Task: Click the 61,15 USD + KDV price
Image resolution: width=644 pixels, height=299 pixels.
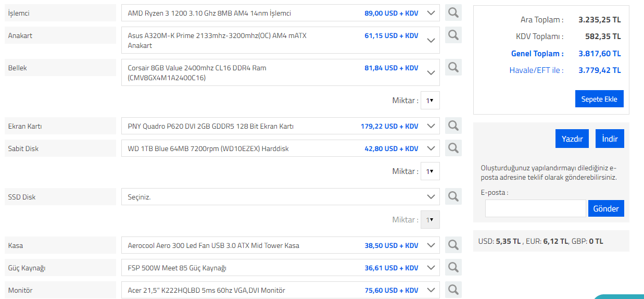Action: [x=392, y=35]
